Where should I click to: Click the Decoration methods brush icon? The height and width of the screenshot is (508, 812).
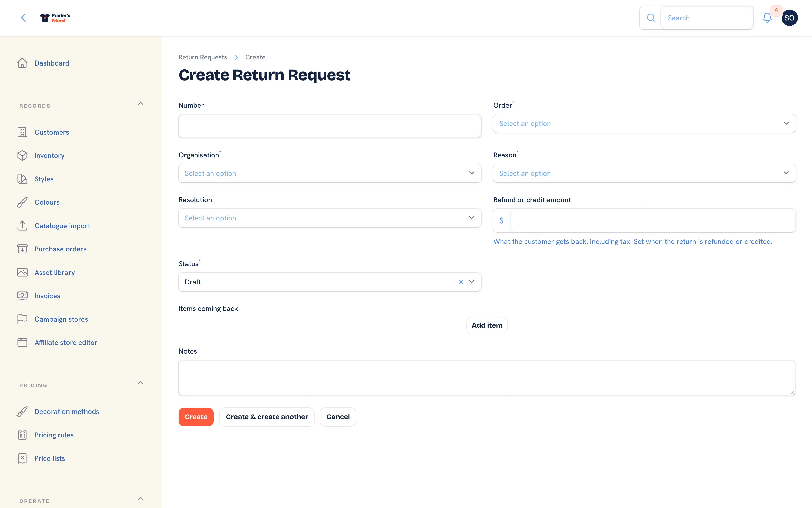[22, 411]
